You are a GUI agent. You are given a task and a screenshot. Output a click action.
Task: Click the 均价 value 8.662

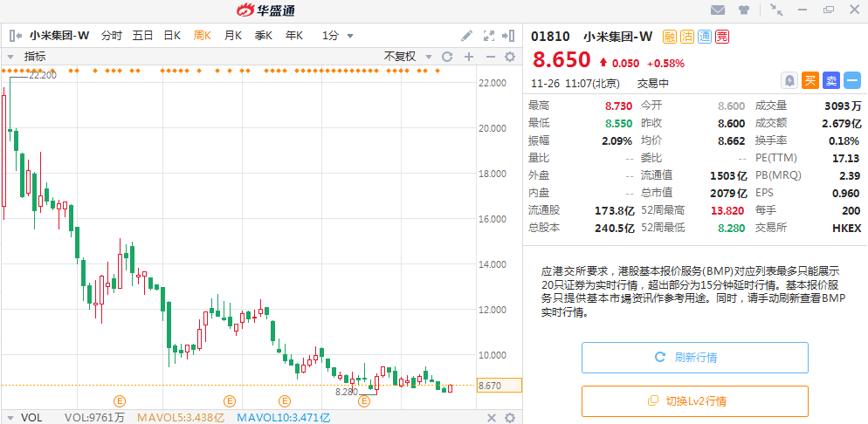coord(732,141)
